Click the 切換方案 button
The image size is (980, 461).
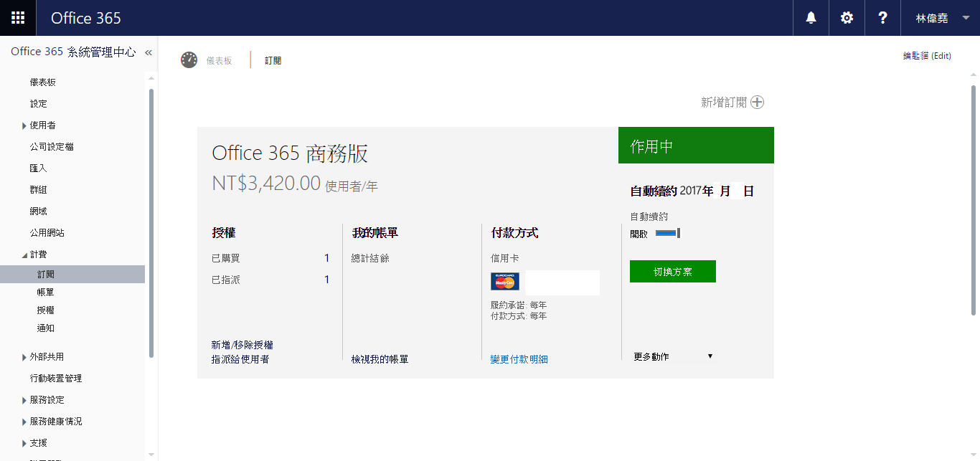(x=673, y=272)
